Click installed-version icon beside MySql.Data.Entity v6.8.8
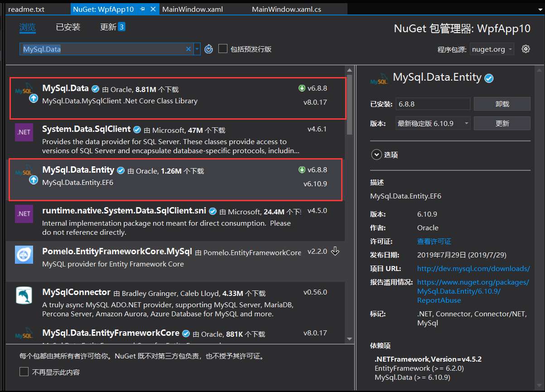Image resolution: width=545 pixels, height=392 pixels. coord(302,170)
